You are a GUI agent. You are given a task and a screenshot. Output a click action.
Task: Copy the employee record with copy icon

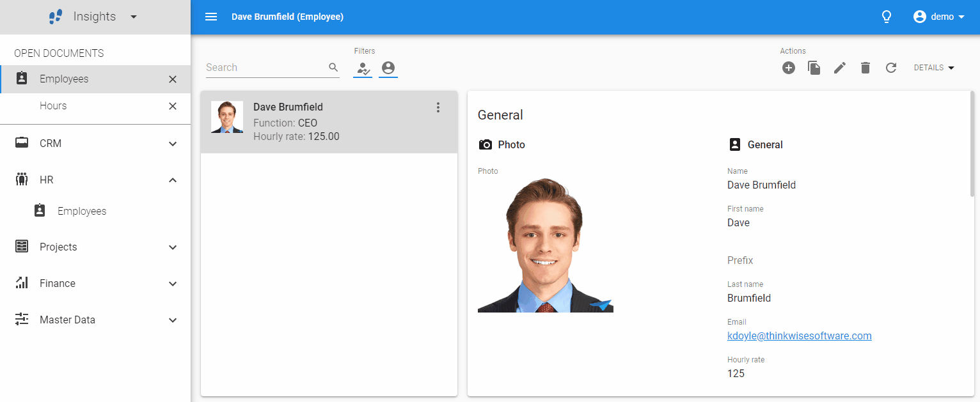pyautogui.click(x=814, y=68)
